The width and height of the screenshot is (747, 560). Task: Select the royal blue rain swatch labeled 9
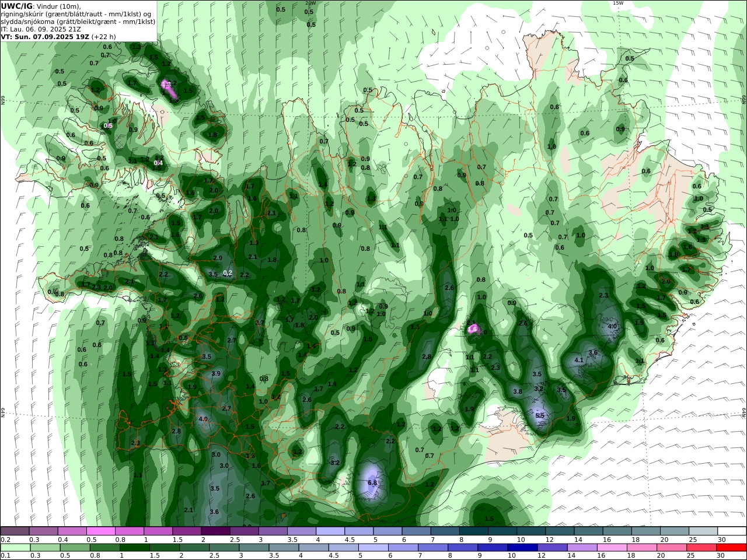(492, 548)
